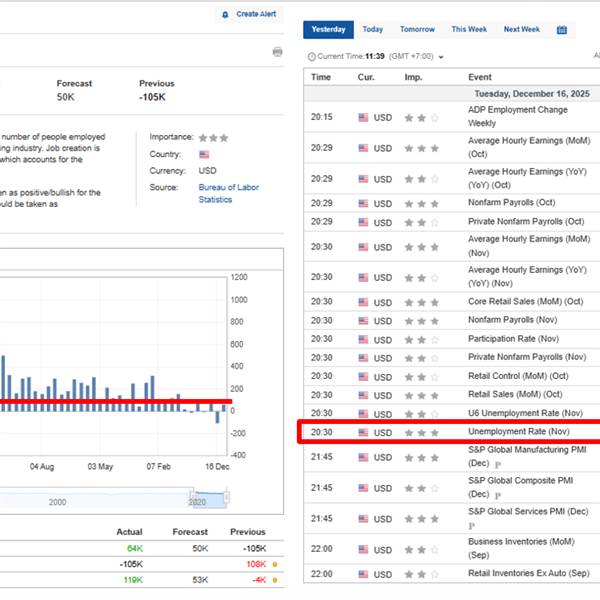Click the print page icon
Viewport: 600px width, 600px height.
[277, 52]
